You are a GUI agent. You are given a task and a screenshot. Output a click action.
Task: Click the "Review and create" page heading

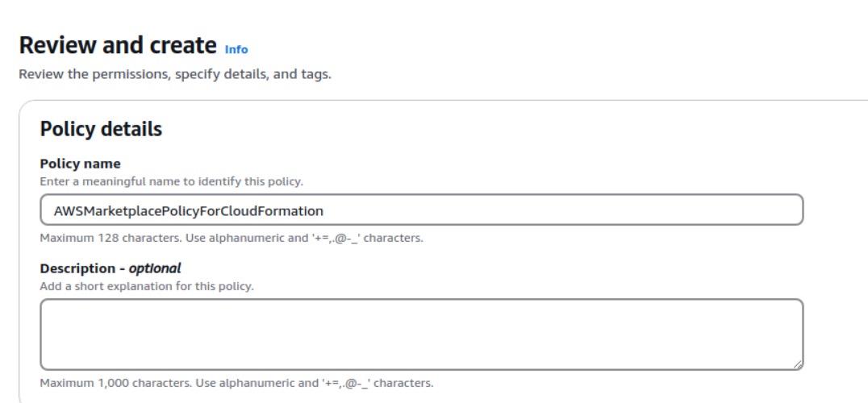click(118, 45)
